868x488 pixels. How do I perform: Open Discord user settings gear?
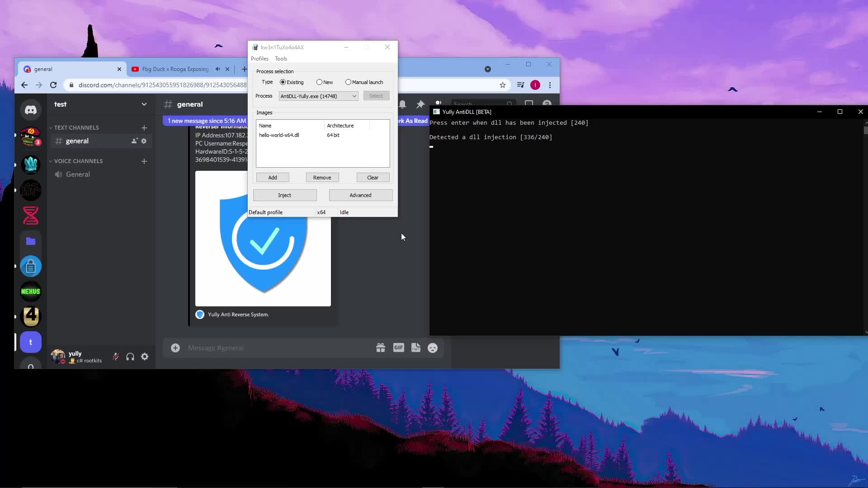click(x=145, y=357)
